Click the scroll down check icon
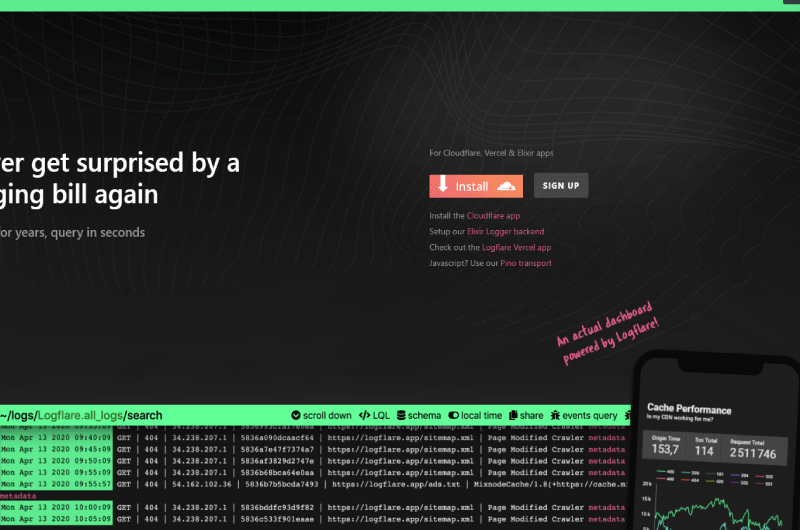Image resolution: width=800 pixels, height=530 pixels. 296,415
